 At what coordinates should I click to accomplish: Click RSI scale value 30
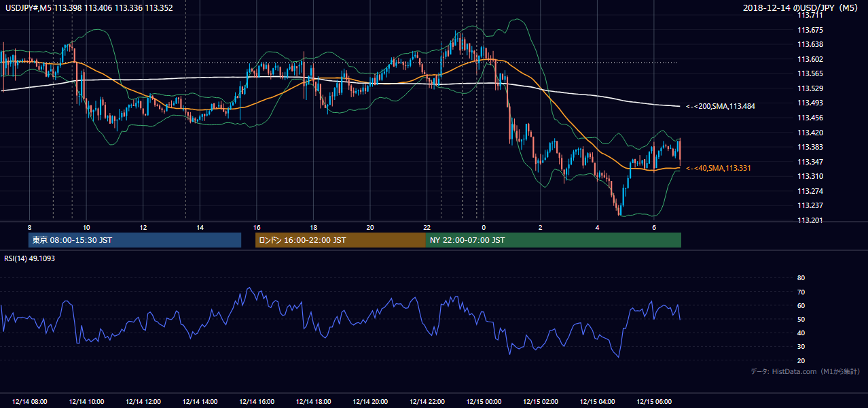click(x=801, y=347)
